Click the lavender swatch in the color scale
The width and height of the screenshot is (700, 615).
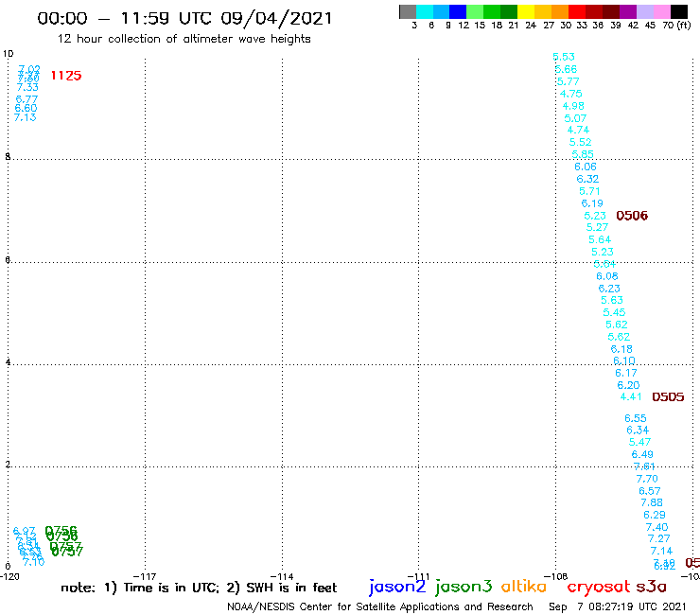pyautogui.click(x=645, y=11)
